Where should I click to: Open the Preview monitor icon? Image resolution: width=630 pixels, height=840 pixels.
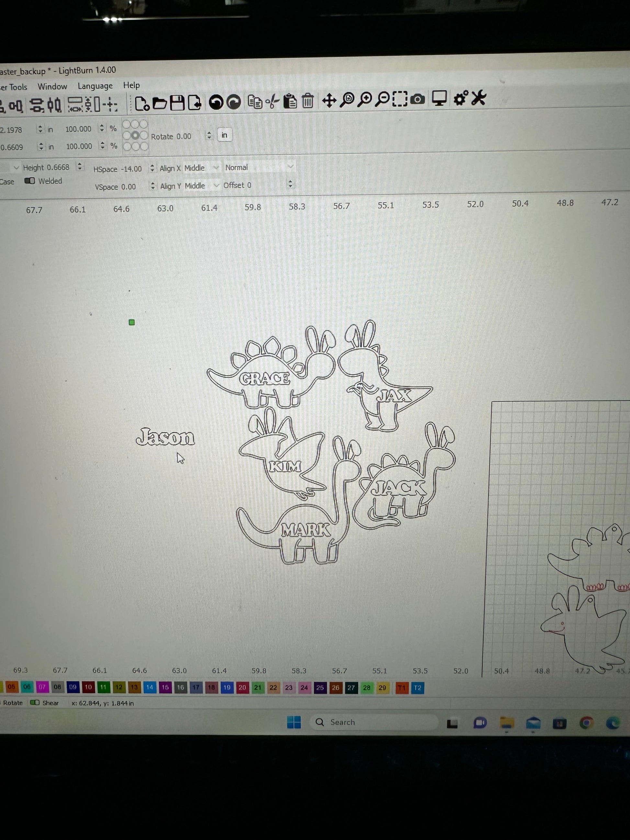point(439,98)
